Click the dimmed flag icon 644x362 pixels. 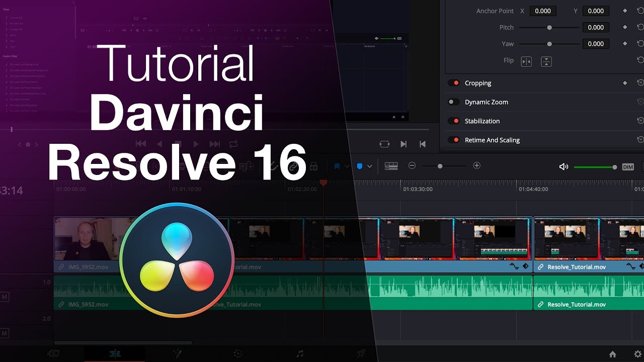(x=337, y=166)
